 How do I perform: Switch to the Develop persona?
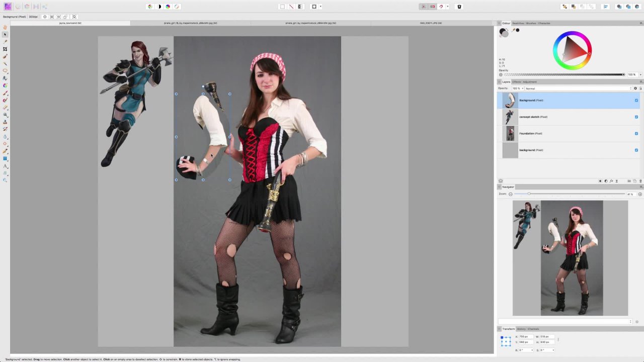coord(27,7)
